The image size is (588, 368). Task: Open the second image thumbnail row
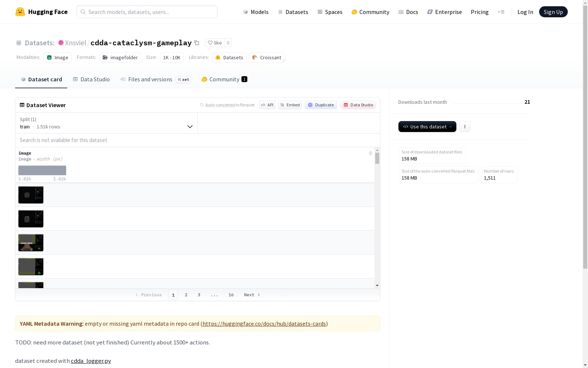click(x=31, y=219)
